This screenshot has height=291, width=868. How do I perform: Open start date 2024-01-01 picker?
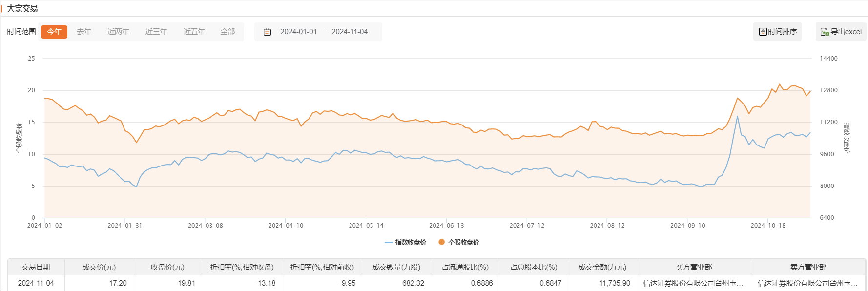[x=298, y=32]
